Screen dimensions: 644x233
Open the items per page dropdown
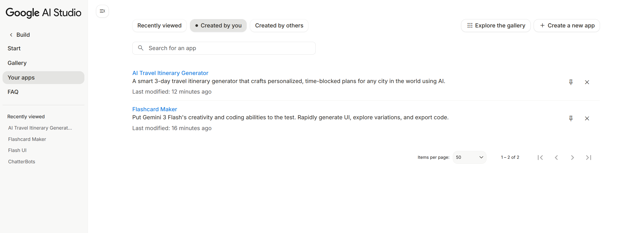point(469,157)
